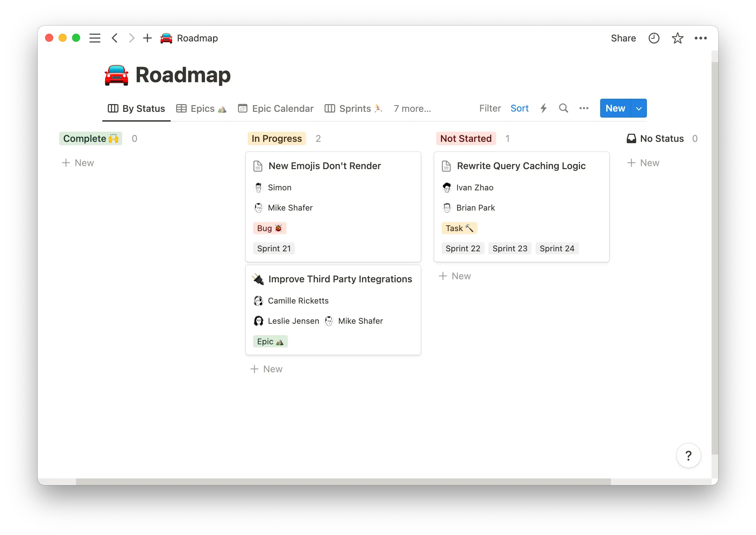Open the sidebar with the hamburger icon

click(x=95, y=38)
